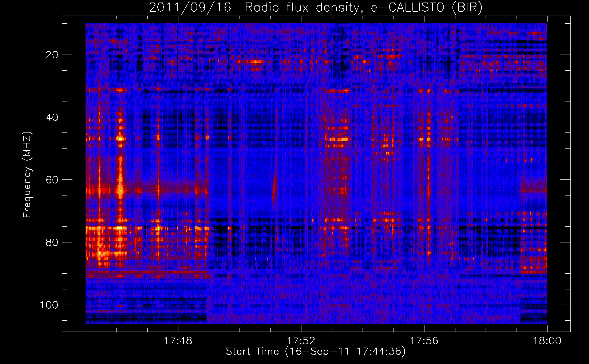The image size is (589, 364).
Task: Click the "Frequency (MHZ)" y-axis label
Action: [x=27, y=175]
